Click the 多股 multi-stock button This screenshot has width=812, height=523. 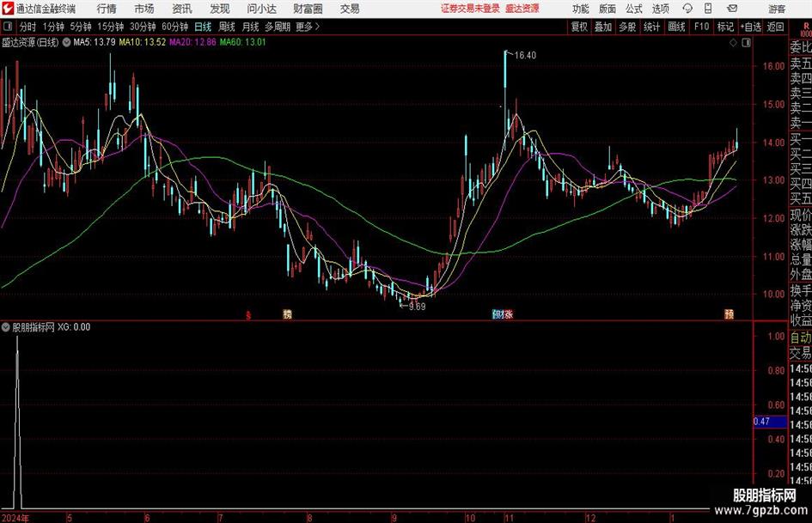[x=627, y=27]
